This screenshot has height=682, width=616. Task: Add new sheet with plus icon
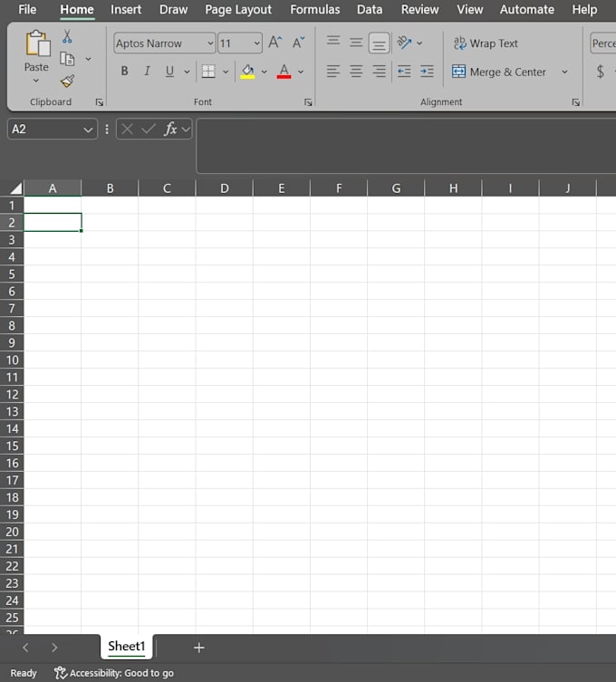click(198, 648)
